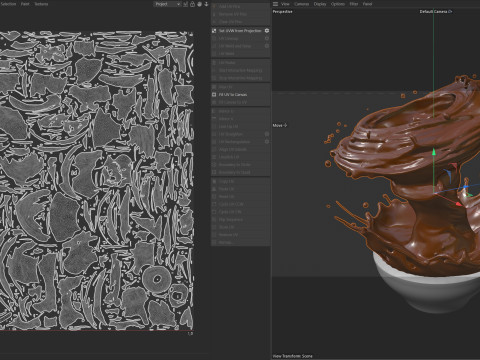The image size is (480, 360).
Task: Open the viewport Display menu
Action: tap(320, 4)
